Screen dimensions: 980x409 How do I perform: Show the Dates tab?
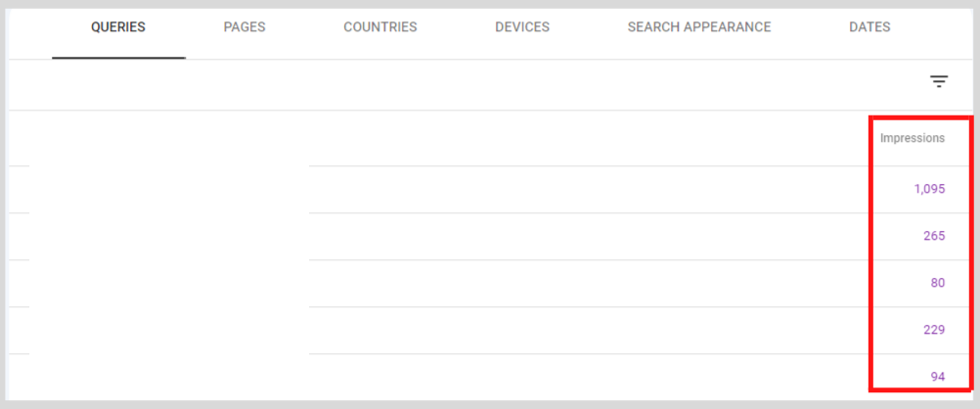(869, 27)
